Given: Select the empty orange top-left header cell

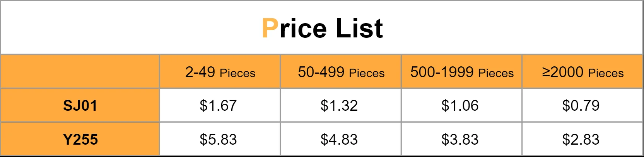Looking at the screenshot, I should click(80, 72).
